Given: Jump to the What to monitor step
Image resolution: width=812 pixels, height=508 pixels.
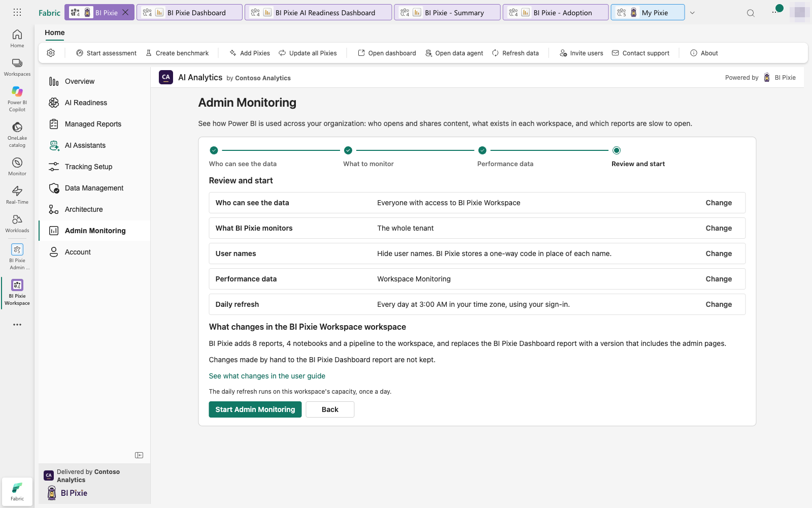Looking at the screenshot, I should point(368,157).
